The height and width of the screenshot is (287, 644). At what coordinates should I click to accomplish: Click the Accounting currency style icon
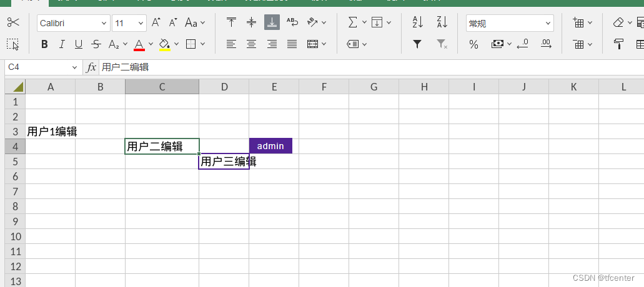498,44
